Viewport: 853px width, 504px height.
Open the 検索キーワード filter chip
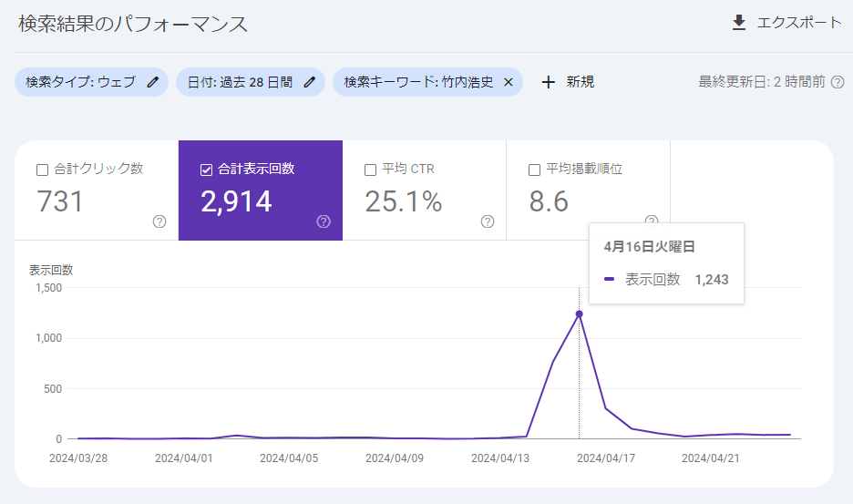pos(417,82)
